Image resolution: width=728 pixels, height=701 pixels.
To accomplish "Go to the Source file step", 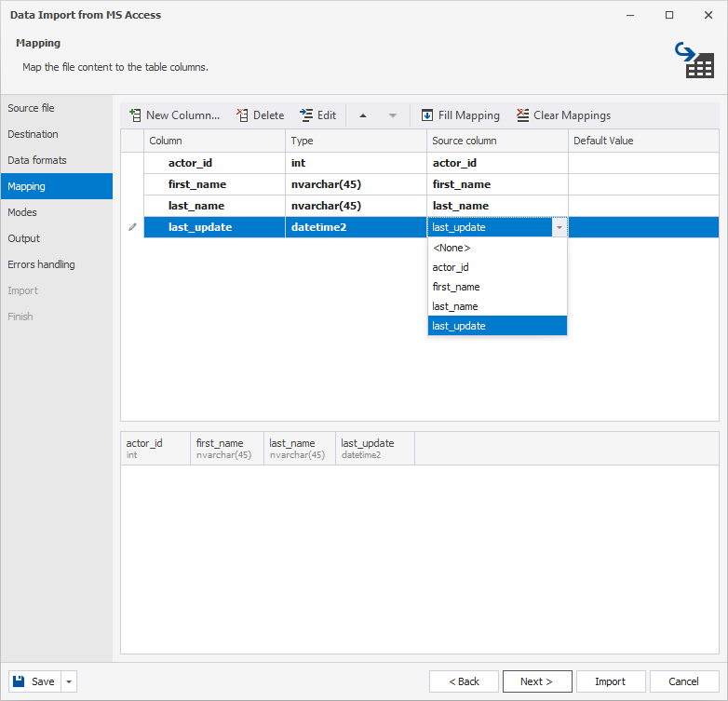I will tap(57, 108).
